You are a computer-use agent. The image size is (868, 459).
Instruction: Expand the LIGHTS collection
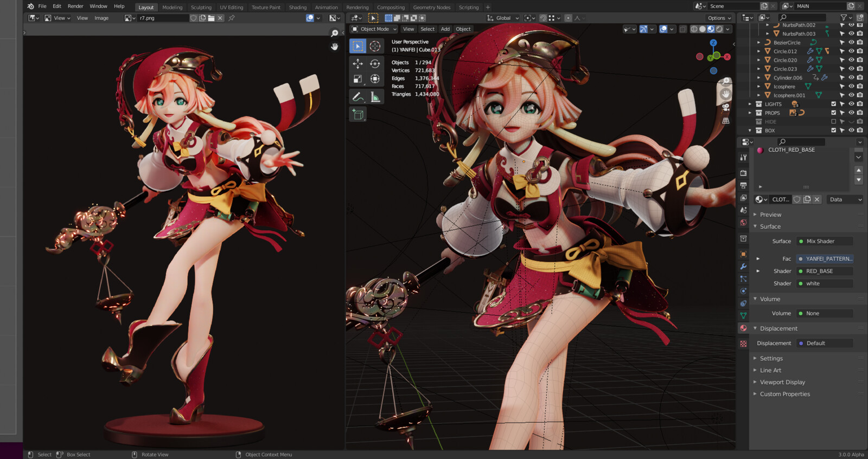(x=750, y=104)
